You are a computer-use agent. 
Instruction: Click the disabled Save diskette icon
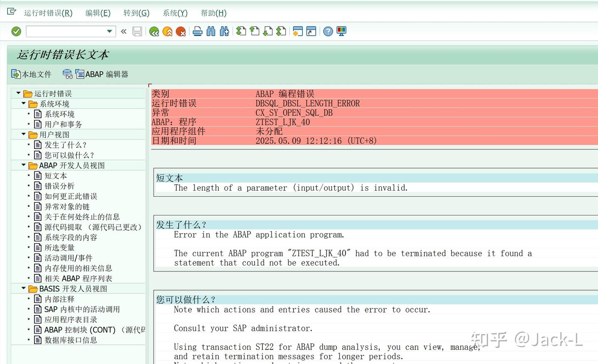[x=137, y=32]
